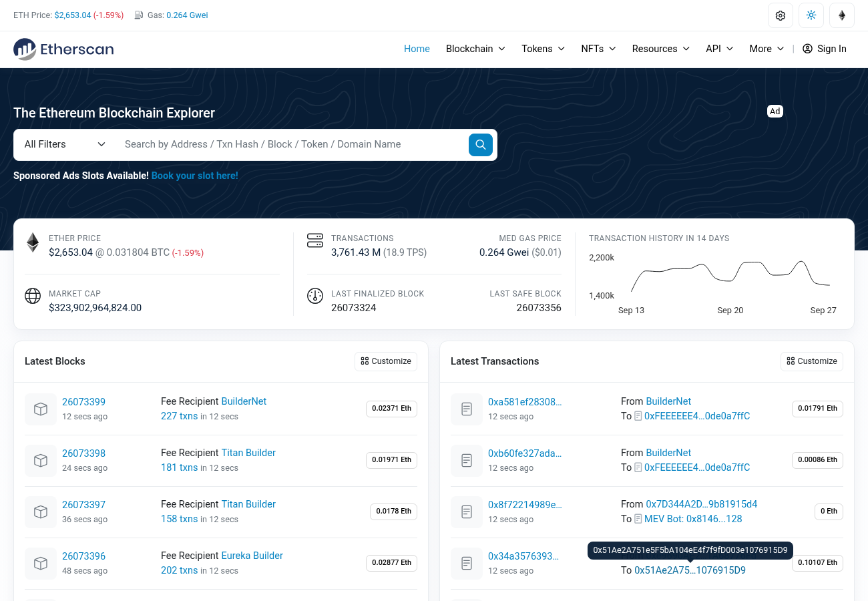Screen dimensions: 868x601
Task: Click block cube icon for 26073396
Action: [41, 564]
